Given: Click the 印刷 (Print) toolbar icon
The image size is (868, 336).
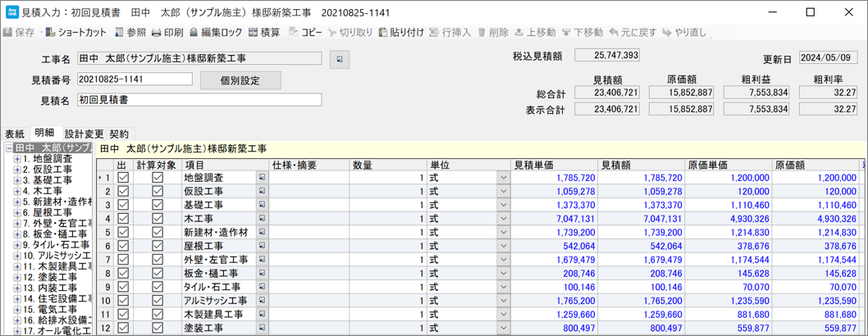Looking at the screenshot, I should coord(167,33).
